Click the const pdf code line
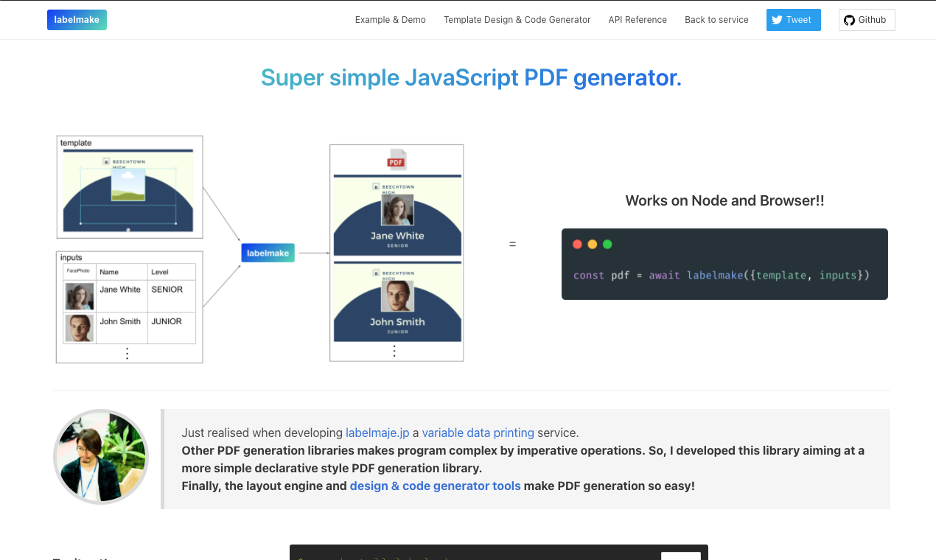Screen dimensions: 936x560 tap(722, 276)
